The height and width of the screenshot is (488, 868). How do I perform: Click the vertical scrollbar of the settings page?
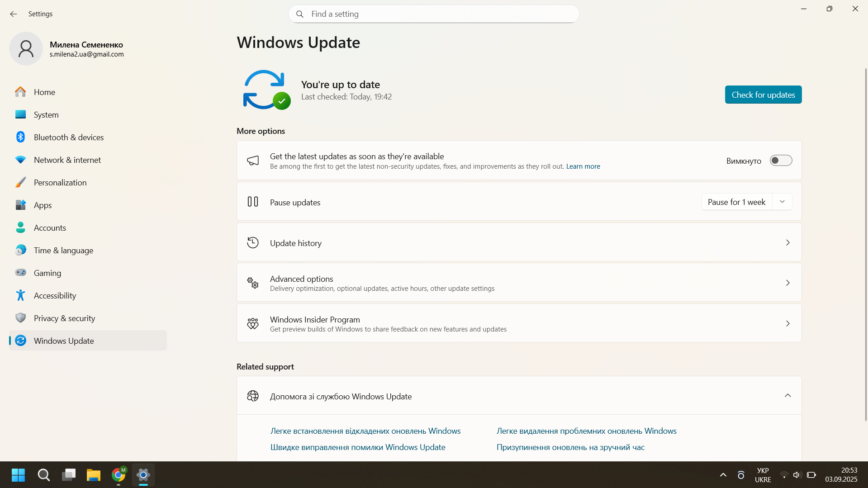(866, 244)
